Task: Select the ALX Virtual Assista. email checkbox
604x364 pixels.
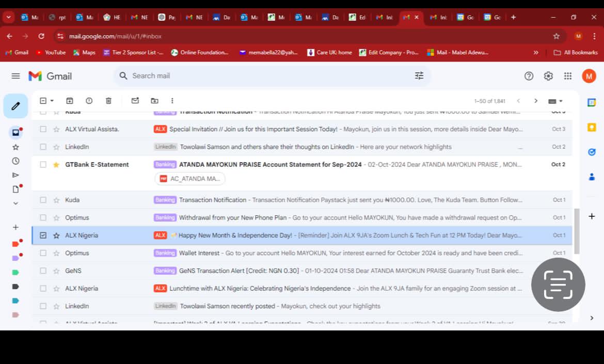Action: [x=43, y=129]
